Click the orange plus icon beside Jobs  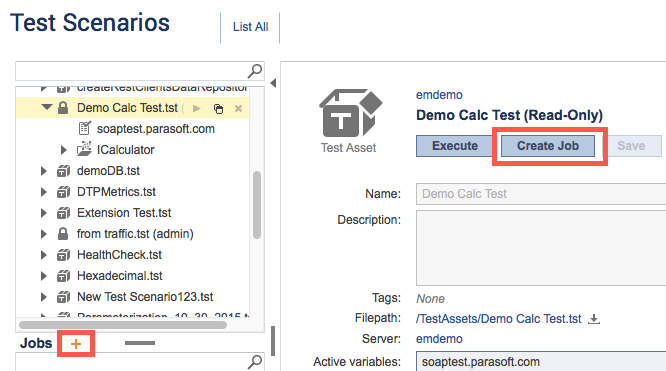[x=76, y=344]
